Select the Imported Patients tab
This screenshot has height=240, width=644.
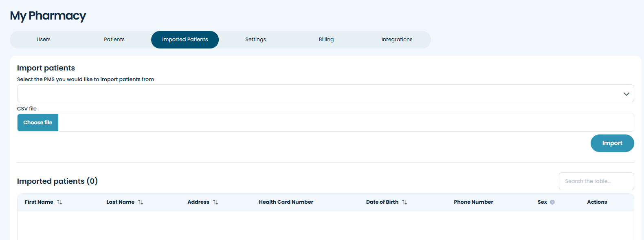[x=185, y=40]
